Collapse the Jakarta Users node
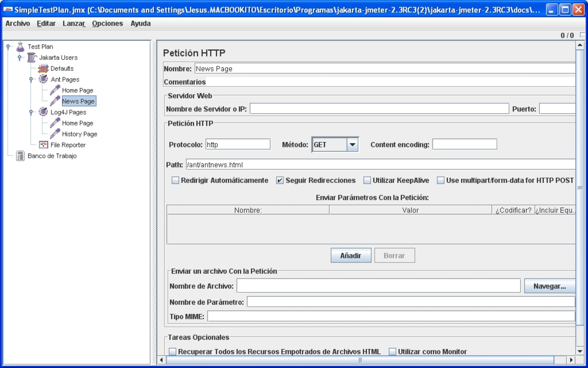 click(19, 57)
